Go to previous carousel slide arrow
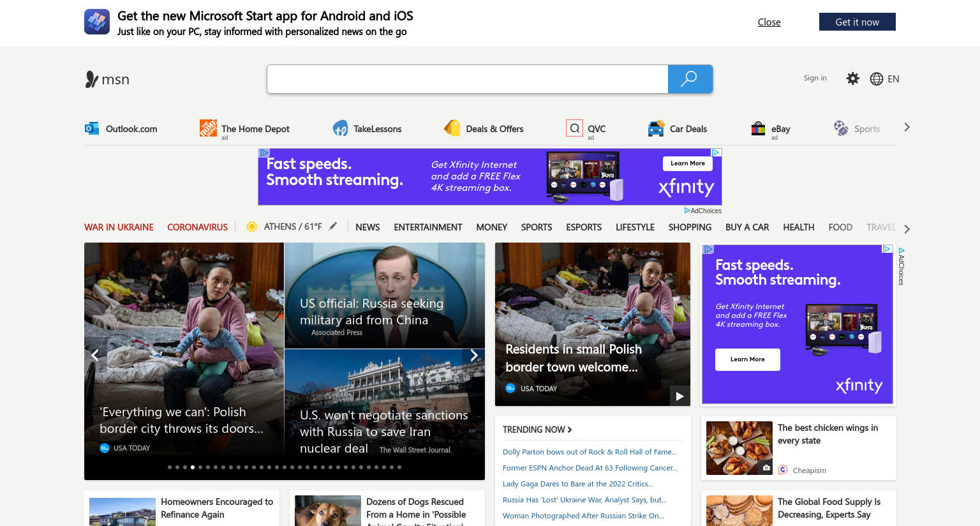The height and width of the screenshot is (526, 980). coord(95,356)
